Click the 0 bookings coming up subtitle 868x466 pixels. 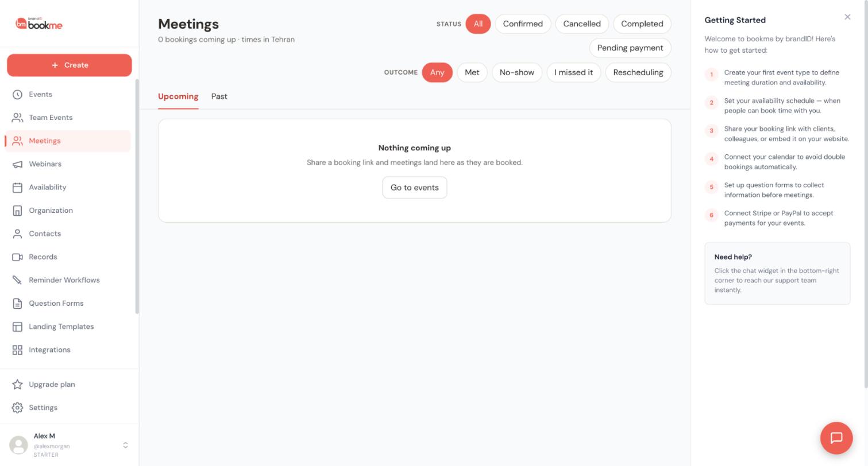(x=226, y=40)
